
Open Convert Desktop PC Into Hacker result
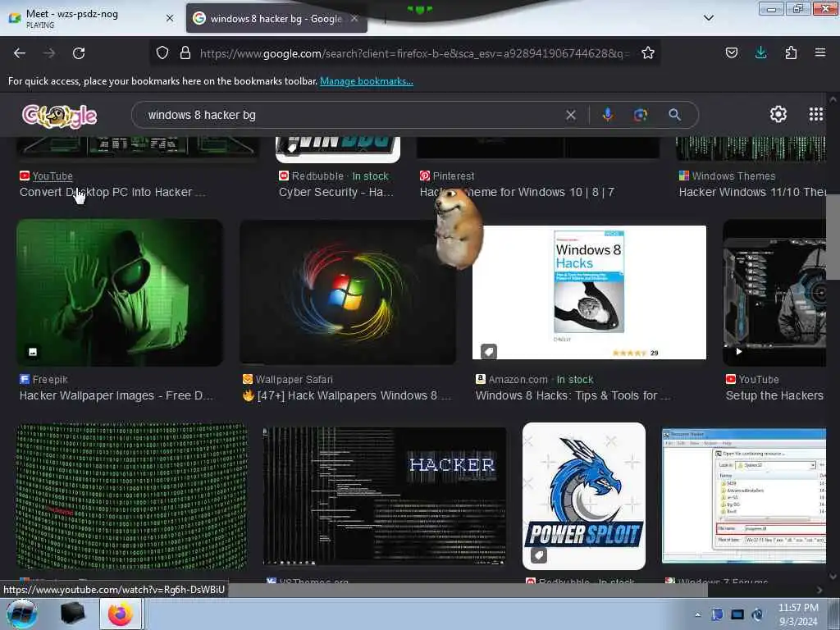point(112,192)
